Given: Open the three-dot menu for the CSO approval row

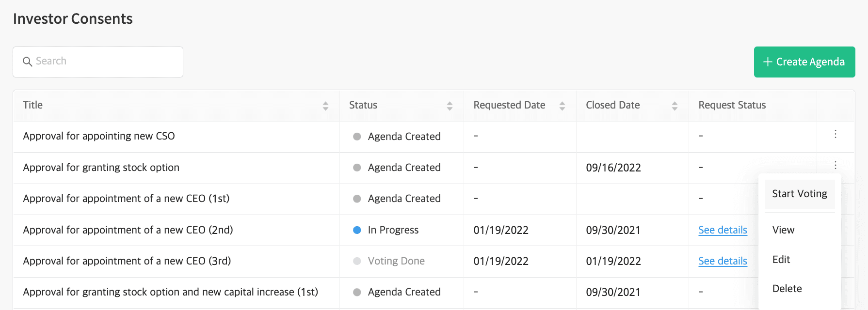Looking at the screenshot, I should pos(835,134).
